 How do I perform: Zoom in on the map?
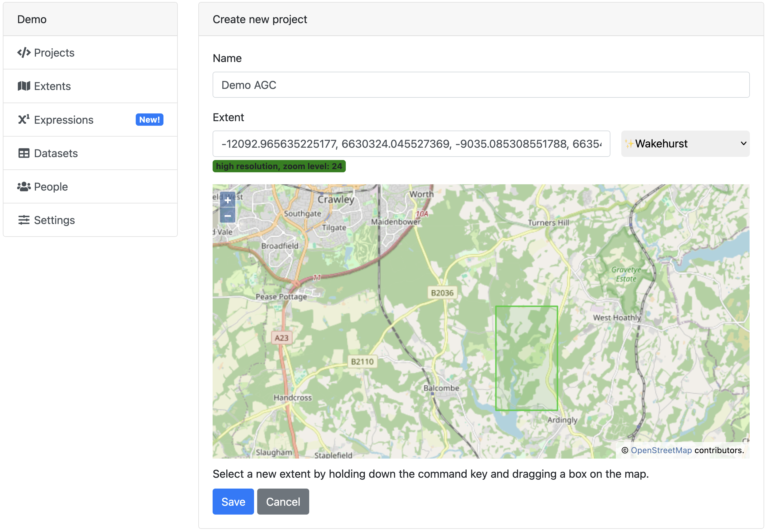click(227, 200)
